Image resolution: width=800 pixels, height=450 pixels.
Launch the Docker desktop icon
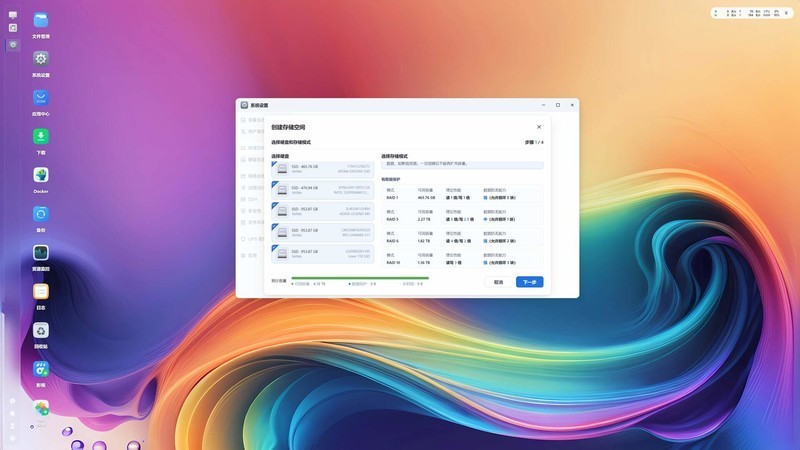point(41,175)
